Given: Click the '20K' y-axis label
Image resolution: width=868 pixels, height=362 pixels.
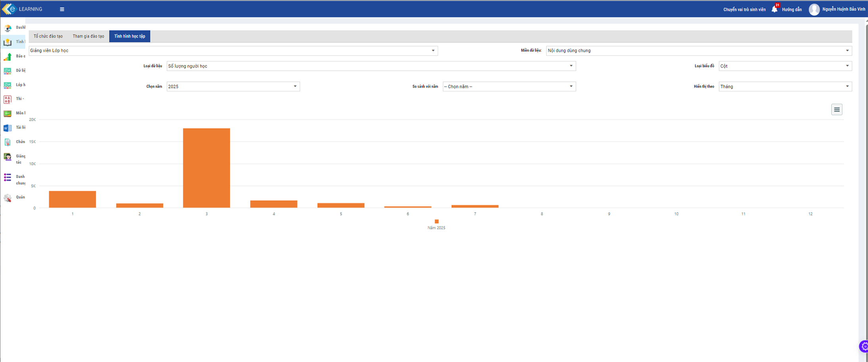Looking at the screenshot, I should [x=33, y=120].
